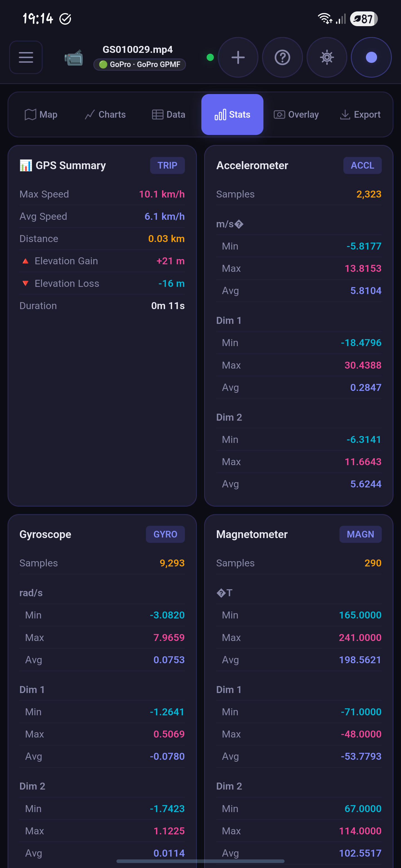Click the GYRO badge on Gyroscope card
Viewport: 401px width, 868px height.
coord(165,534)
